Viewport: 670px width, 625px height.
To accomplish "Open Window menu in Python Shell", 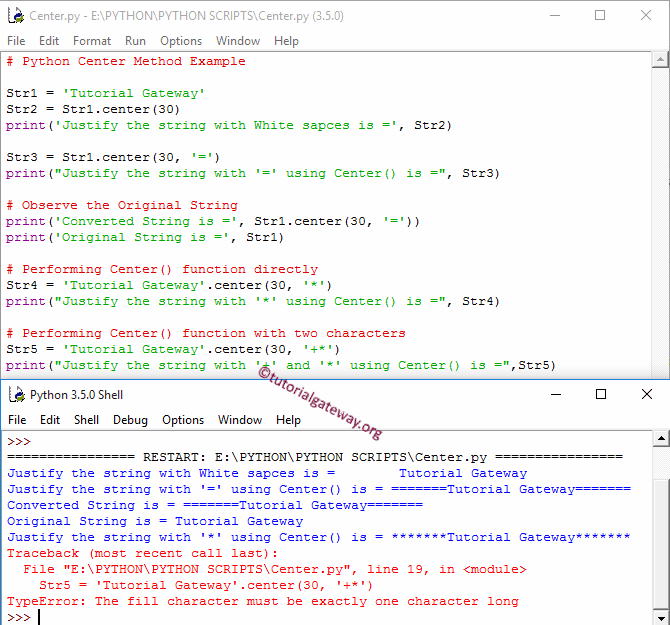I will [x=240, y=420].
